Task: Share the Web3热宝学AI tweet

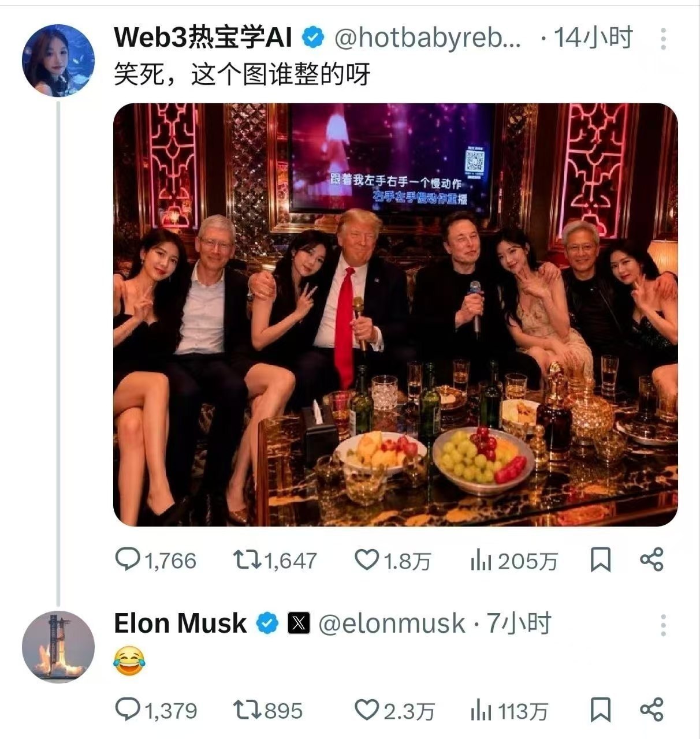Action: pos(652,560)
